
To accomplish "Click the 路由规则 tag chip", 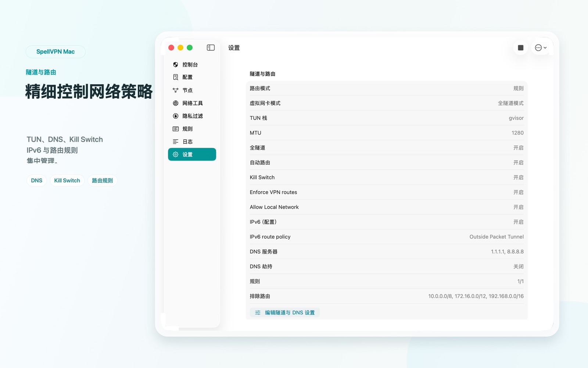I will [x=102, y=180].
